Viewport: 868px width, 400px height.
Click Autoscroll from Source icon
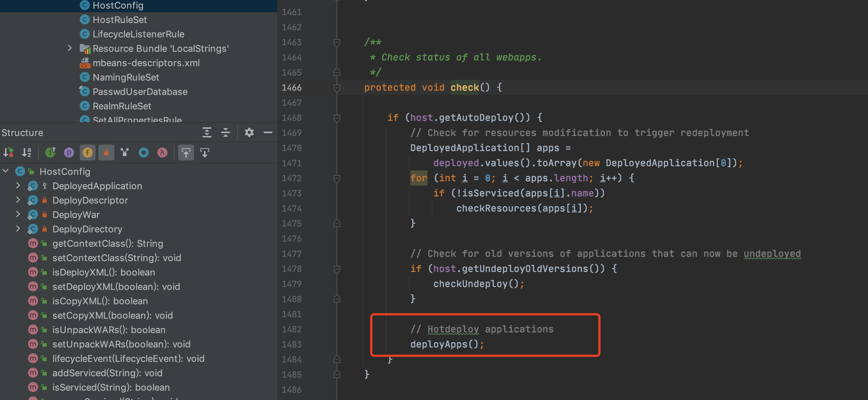pyautogui.click(x=205, y=153)
